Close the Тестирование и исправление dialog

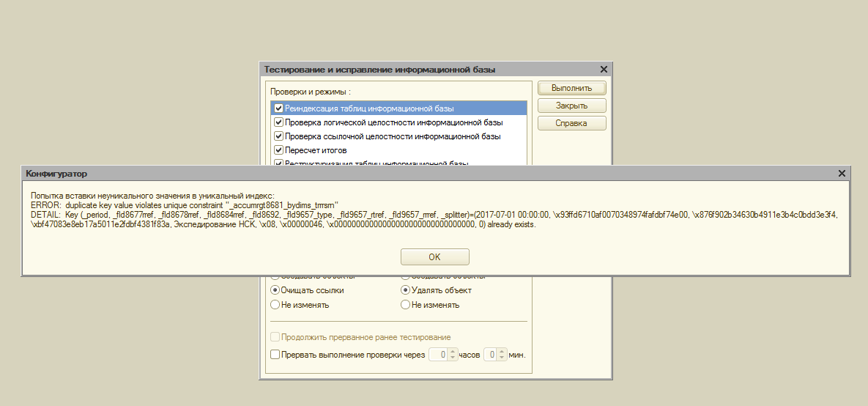tap(604, 70)
